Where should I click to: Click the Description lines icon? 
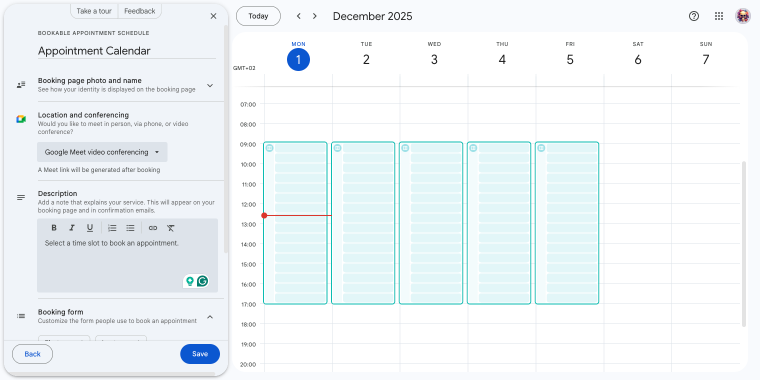(21, 197)
